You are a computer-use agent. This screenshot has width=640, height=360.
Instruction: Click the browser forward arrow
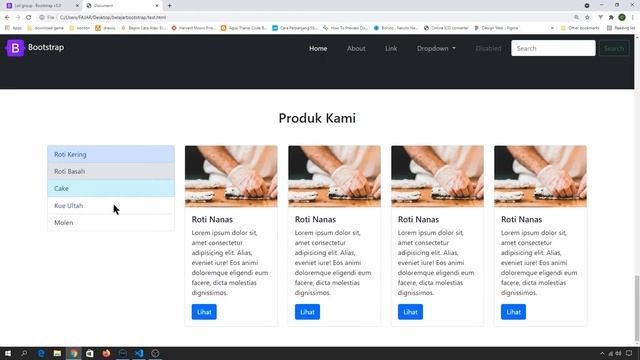tap(18, 18)
